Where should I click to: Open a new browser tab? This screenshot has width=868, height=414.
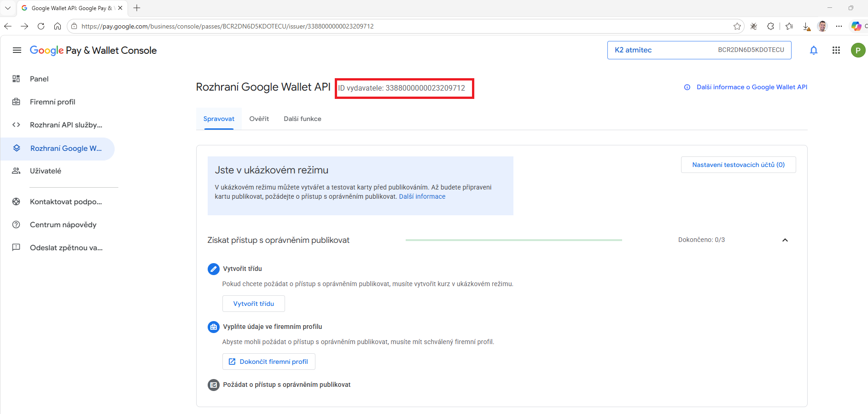coord(137,8)
